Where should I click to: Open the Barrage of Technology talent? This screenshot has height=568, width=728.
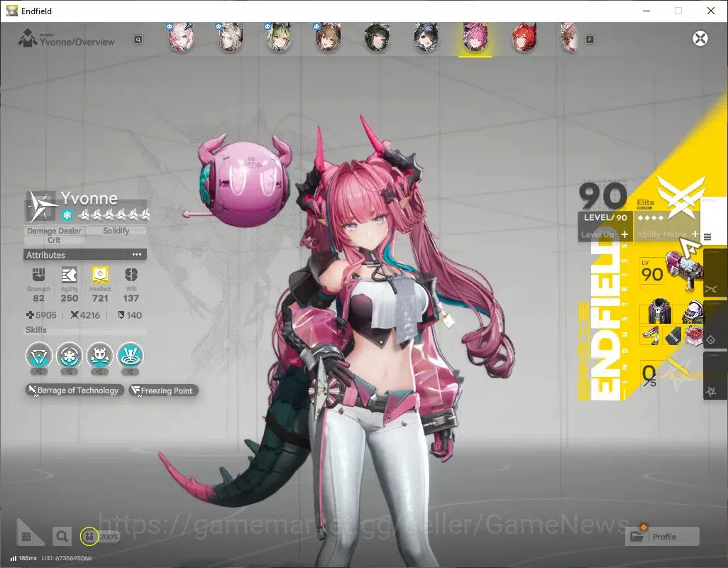point(75,390)
